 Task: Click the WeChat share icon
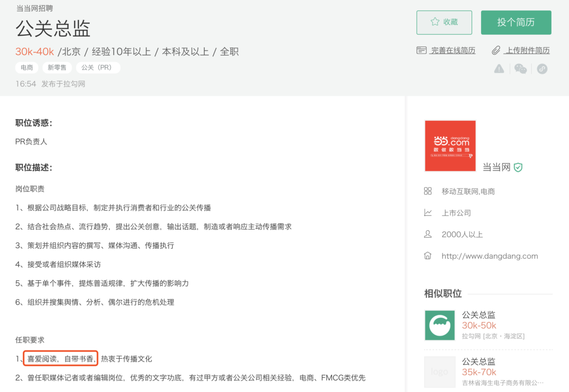pyautogui.click(x=521, y=68)
